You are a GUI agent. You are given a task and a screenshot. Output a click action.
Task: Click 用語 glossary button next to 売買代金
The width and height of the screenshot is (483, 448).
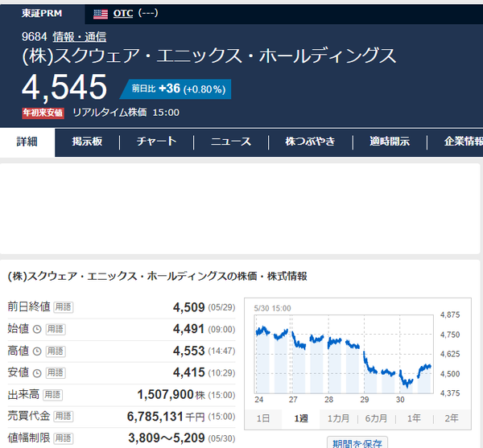point(63,417)
